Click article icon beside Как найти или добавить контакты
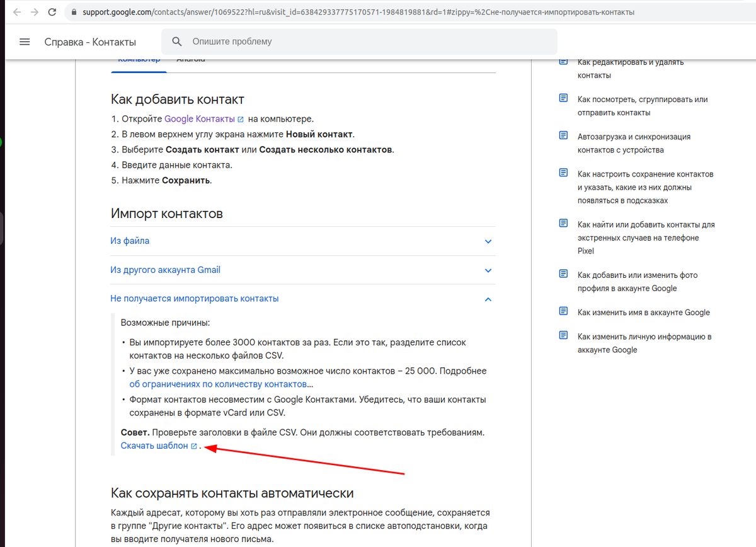 click(563, 224)
